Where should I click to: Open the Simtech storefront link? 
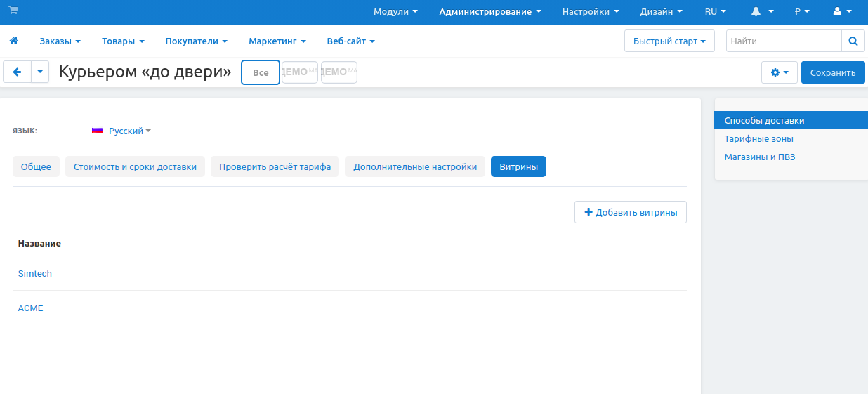tap(35, 274)
